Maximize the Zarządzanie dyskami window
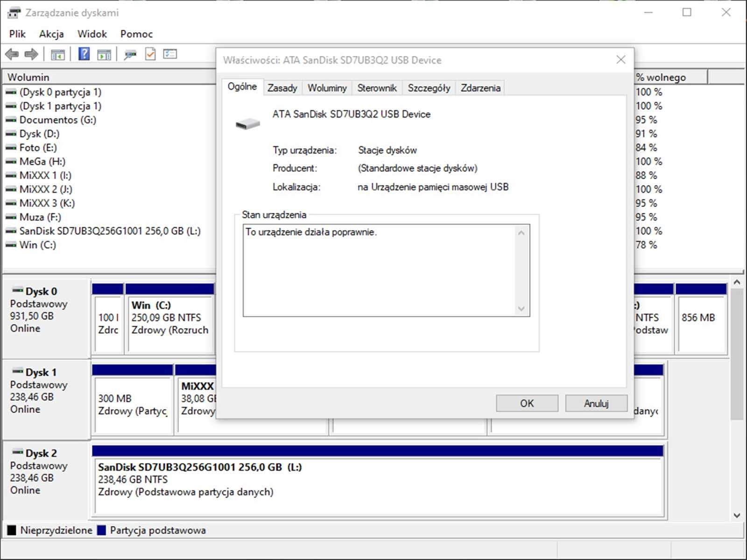Image resolution: width=747 pixels, height=560 pixels. pyautogui.click(x=687, y=12)
